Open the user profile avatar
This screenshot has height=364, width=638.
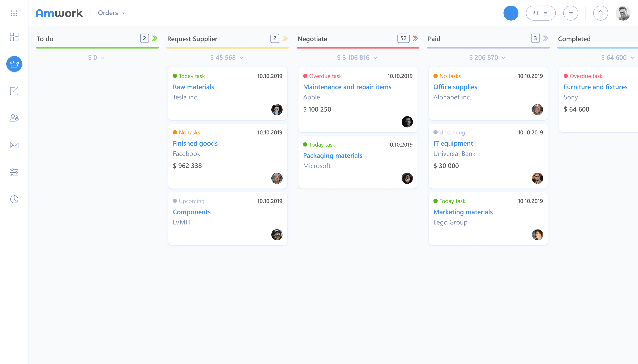tap(623, 13)
